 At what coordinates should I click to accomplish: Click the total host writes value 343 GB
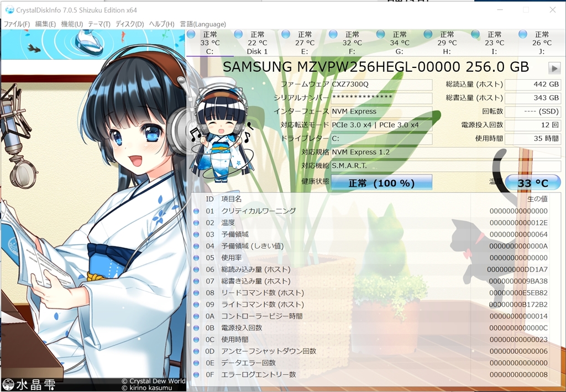533,98
